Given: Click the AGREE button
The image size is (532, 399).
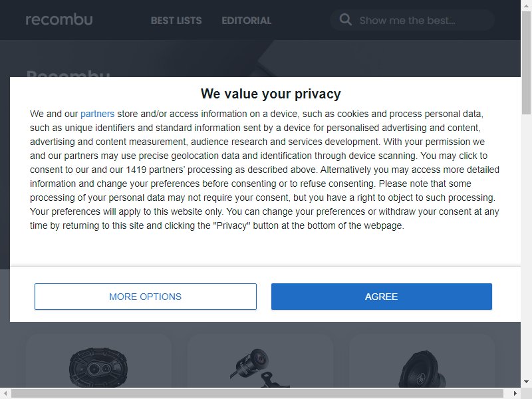Looking at the screenshot, I should [381, 297].
